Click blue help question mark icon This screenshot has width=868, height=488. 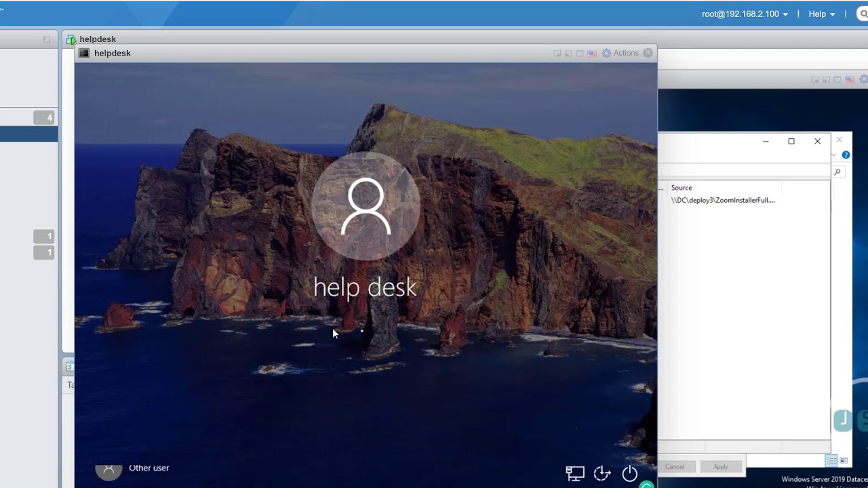(x=846, y=155)
